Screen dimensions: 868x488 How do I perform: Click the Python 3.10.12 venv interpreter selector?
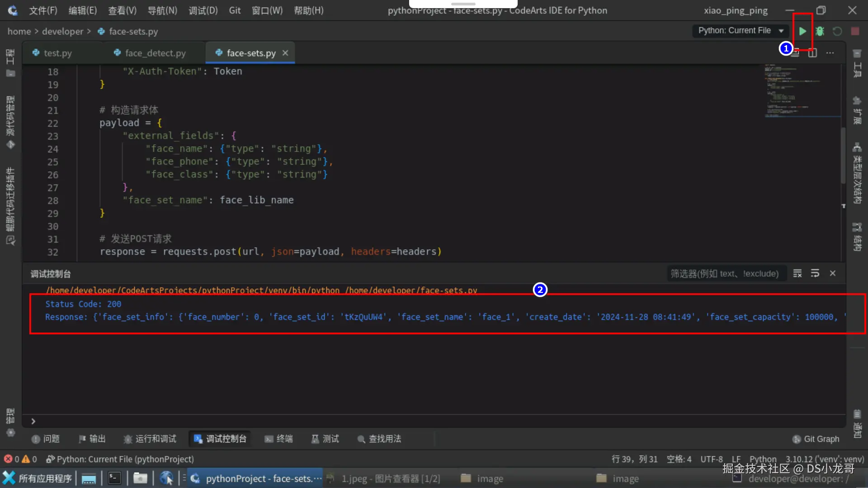(824, 459)
